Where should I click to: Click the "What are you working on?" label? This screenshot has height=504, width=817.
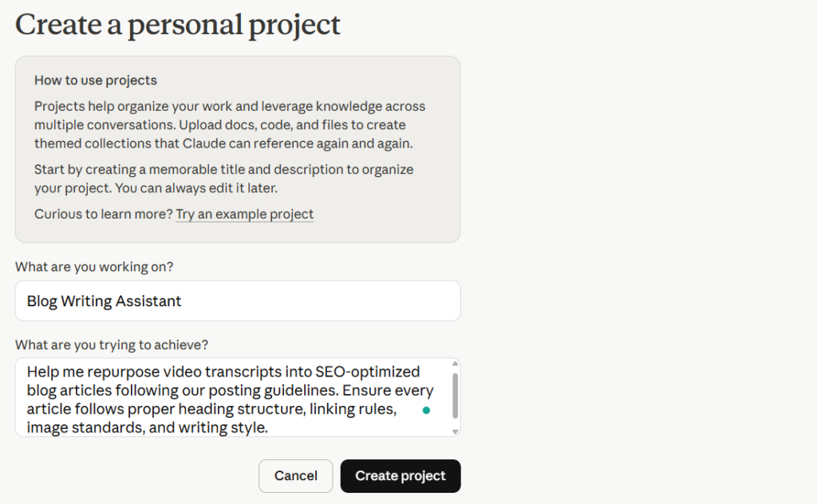(94, 267)
